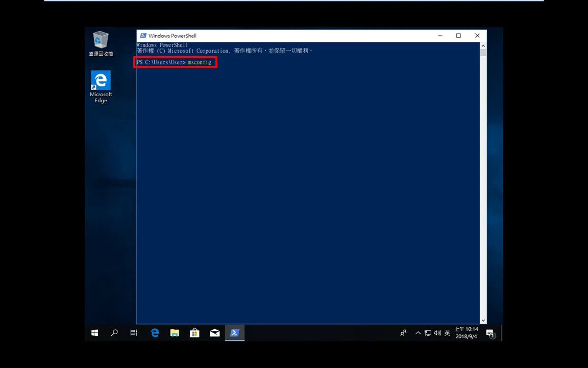
Task: Open the Microsoft Edge desktop shortcut
Action: click(101, 87)
